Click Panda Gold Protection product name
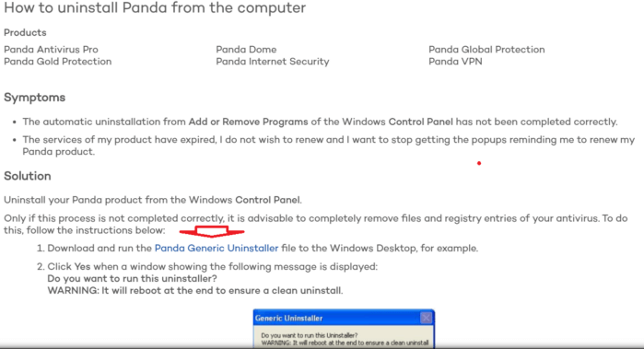The height and width of the screenshot is (349, 644). (x=57, y=61)
